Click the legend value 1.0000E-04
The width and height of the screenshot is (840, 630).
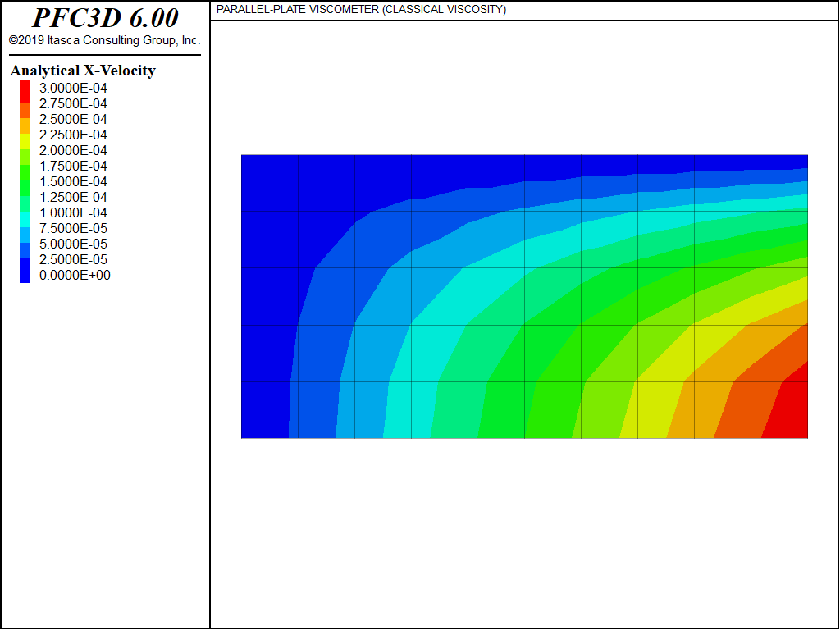[73, 212]
